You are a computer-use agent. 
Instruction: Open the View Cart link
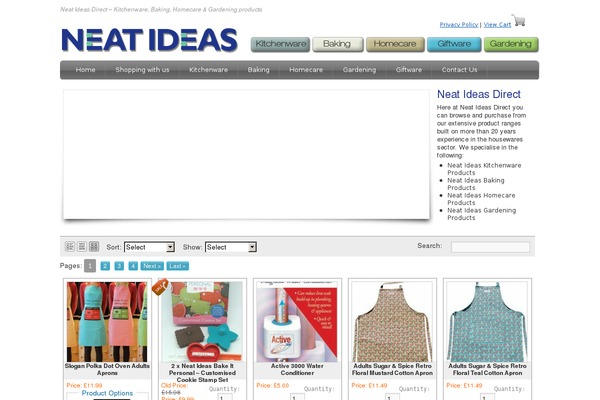pyautogui.click(x=497, y=24)
